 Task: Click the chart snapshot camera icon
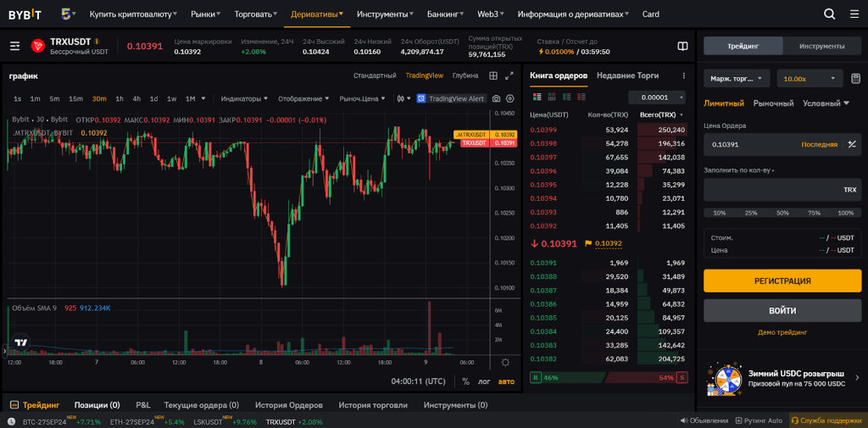(497, 98)
